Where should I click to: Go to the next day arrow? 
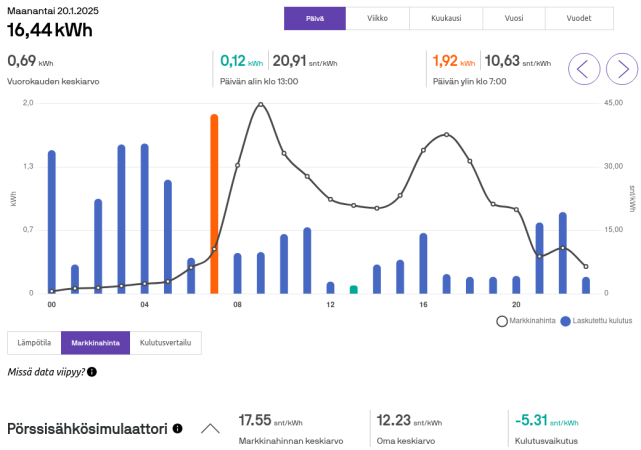[622, 69]
